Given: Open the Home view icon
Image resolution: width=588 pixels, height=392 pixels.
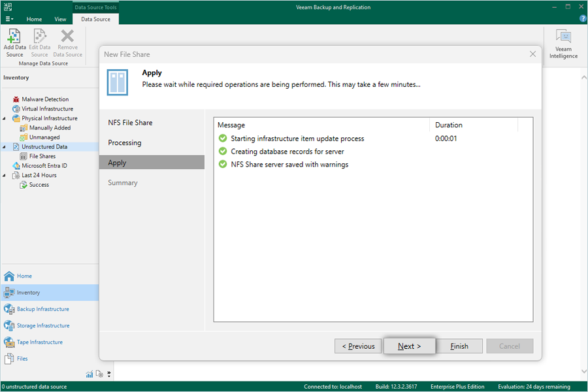Looking at the screenshot, I should click(9, 276).
